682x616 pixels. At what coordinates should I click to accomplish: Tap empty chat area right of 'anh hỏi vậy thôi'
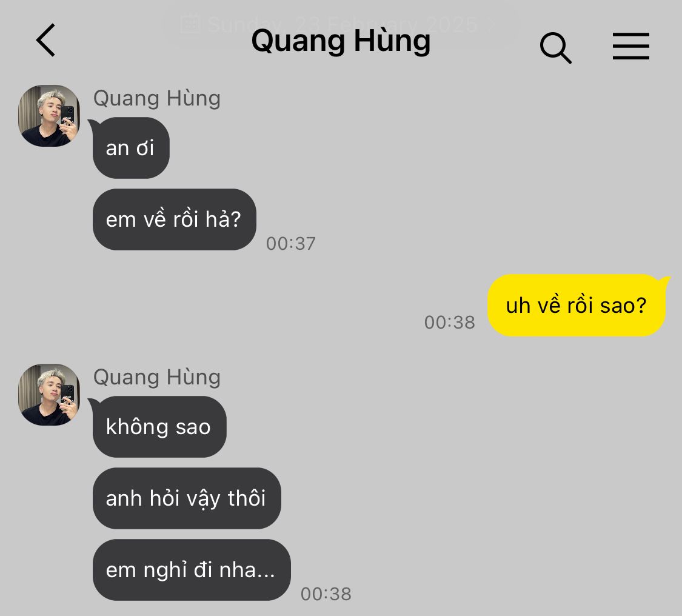[x=478, y=498]
